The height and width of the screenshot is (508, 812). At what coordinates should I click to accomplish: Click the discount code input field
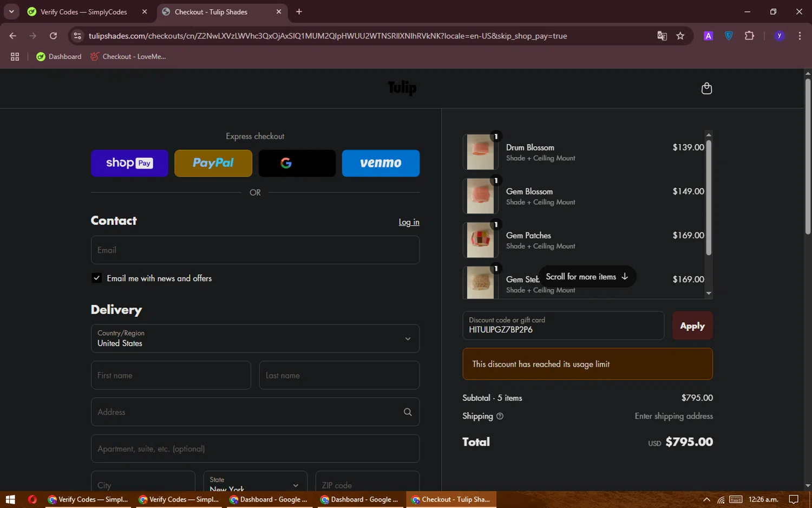(563, 325)
